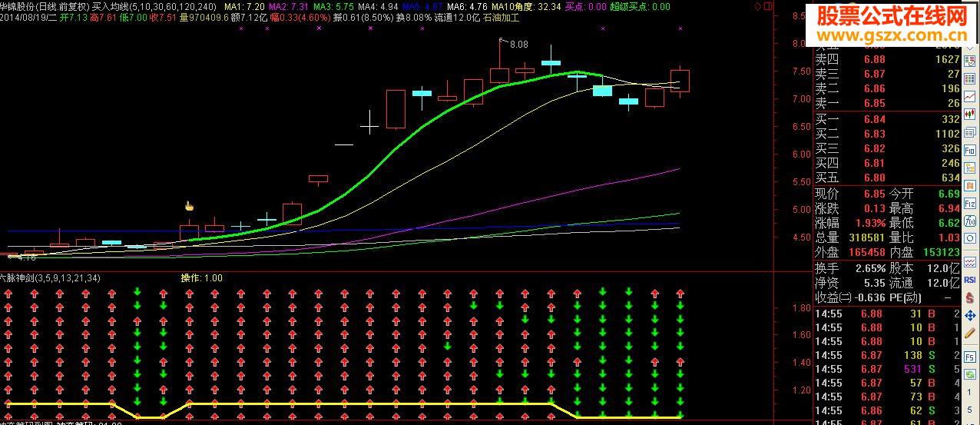
Task: Click the 收益(二) -0.636 value
Action: tap(868, 297)
